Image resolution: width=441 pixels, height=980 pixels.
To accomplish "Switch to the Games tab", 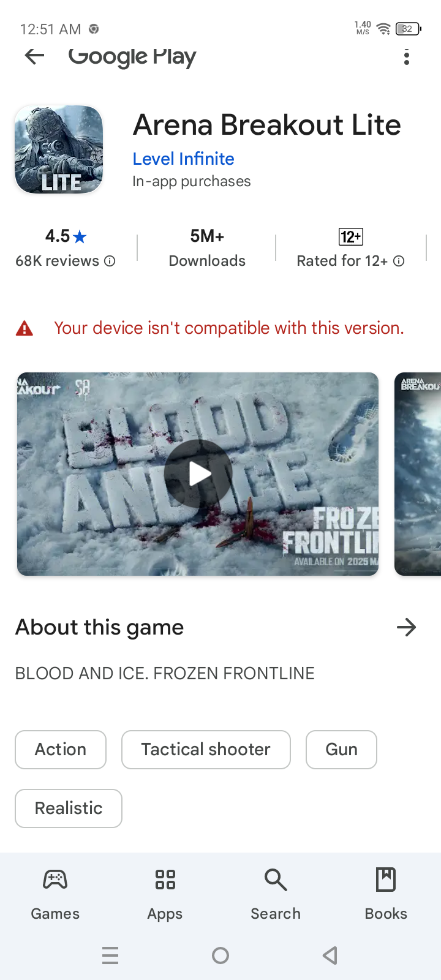I will click(55, 894).
